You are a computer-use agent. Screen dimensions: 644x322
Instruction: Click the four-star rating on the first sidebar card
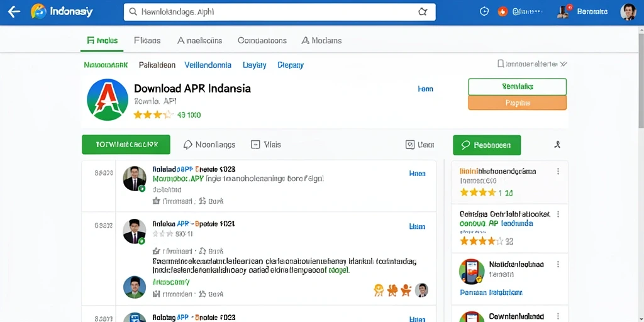coord(478,192)
